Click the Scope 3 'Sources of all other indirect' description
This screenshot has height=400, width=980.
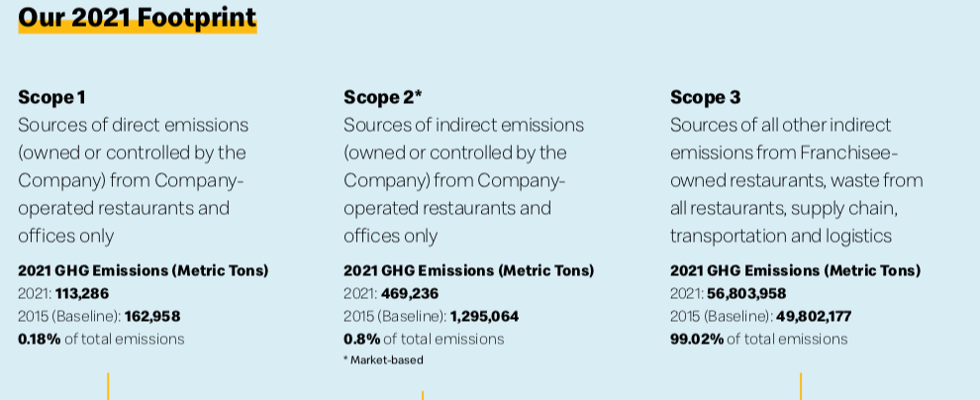click(796, 180)
